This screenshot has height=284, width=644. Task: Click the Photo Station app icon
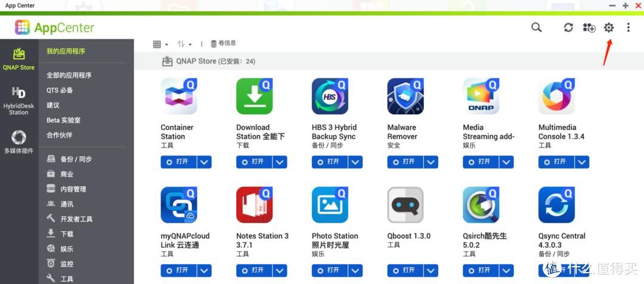click(330, 205)
